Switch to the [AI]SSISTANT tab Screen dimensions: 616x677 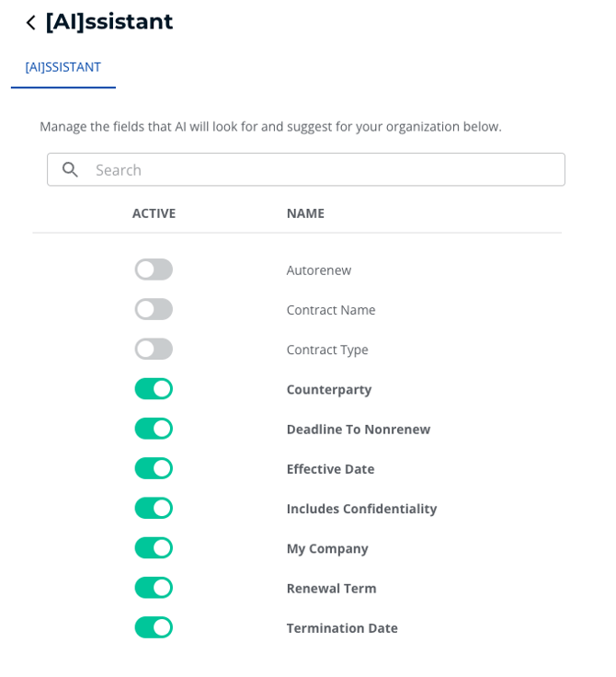[63, 67]
